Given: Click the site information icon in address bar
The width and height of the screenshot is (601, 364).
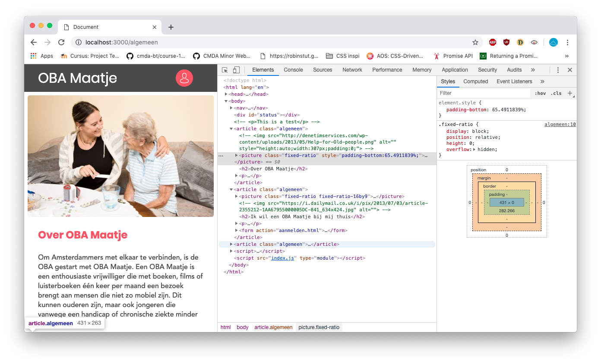Looking at the screenshot, I should pos(79,42).
